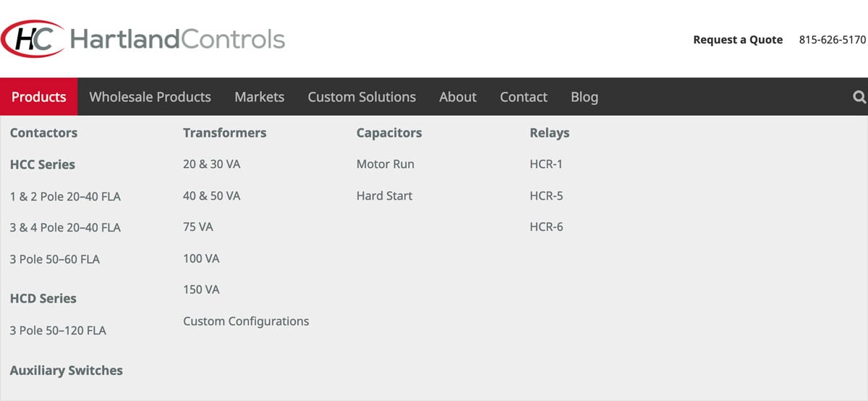Open Custom Solutions page
The image size is (868, 401).
tap(362, 97)
